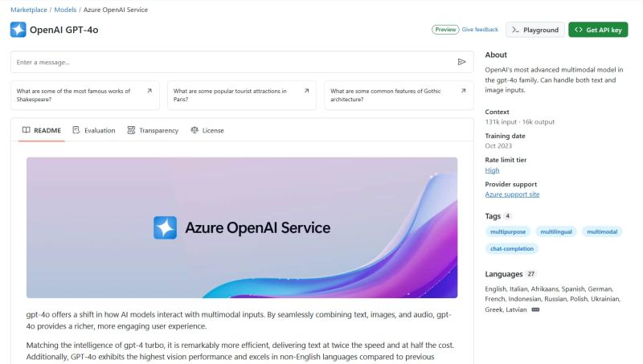Viewport: 643px width, 364px height.
Task: Go to Marketplace breadcrumb
Action: tap(29, 10)
